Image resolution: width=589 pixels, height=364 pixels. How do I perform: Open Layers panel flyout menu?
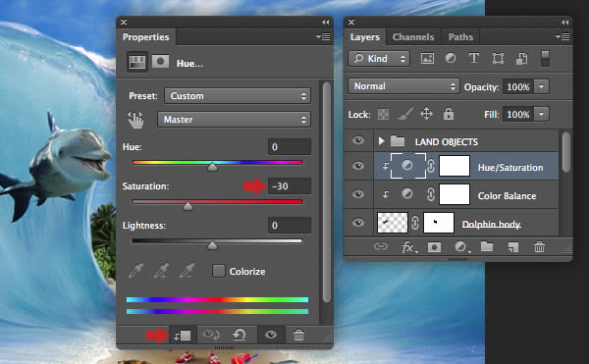pyautogui.click(x=562, y=36)
